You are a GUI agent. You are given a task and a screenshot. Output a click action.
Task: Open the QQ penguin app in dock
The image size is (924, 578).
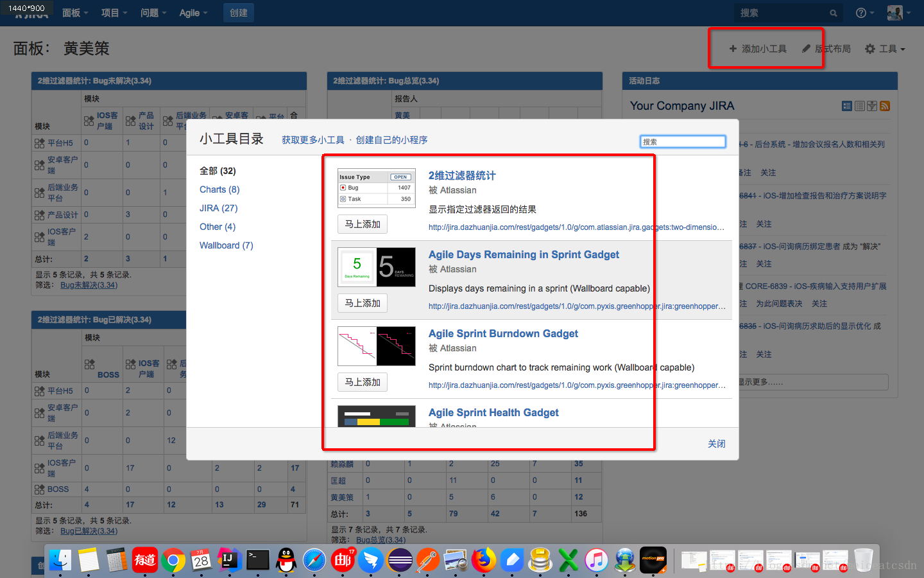point(286,561)
